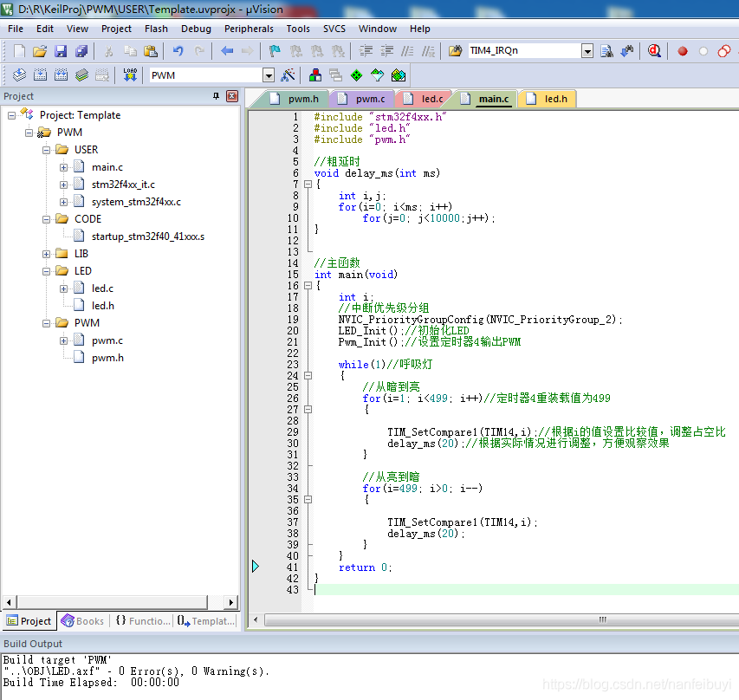Insert breakpoint red dot icon

[683, 51]
